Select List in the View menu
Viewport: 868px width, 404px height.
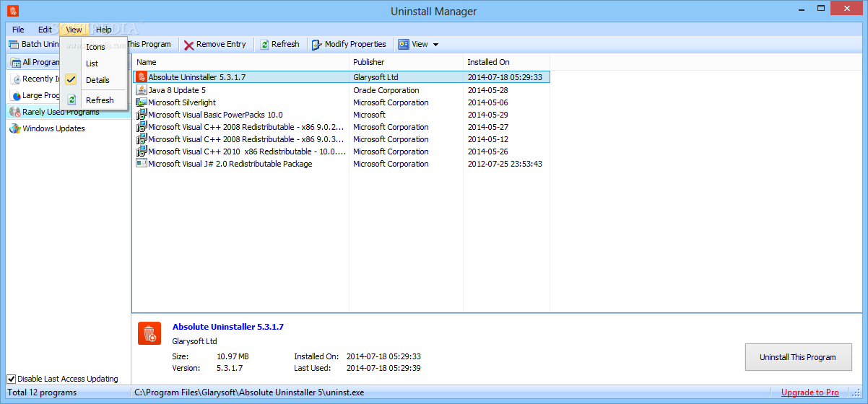[x=92, y=63]
